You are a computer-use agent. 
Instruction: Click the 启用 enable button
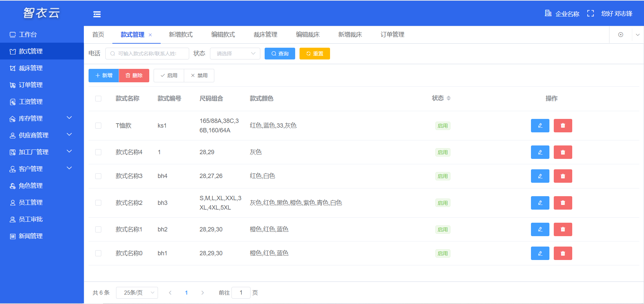(x=169, y=76)
